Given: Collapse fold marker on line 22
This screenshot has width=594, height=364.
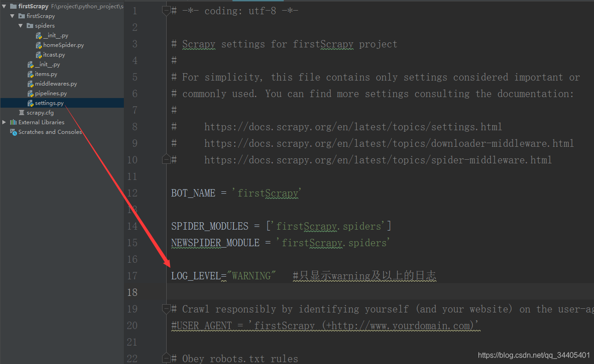Looking at the screenshot, I should [166, 358].
